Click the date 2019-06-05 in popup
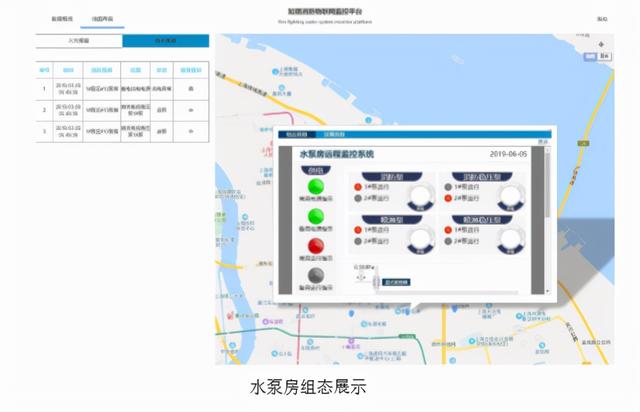This screenshot has width=640, height=412. coord(508,154)
